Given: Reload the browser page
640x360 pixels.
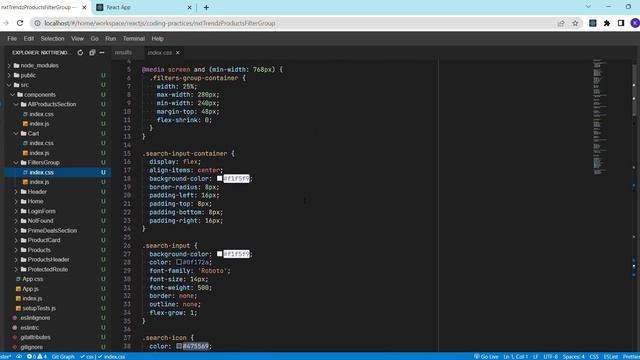Looking at the screenshot, I should [x=20, y=23].
